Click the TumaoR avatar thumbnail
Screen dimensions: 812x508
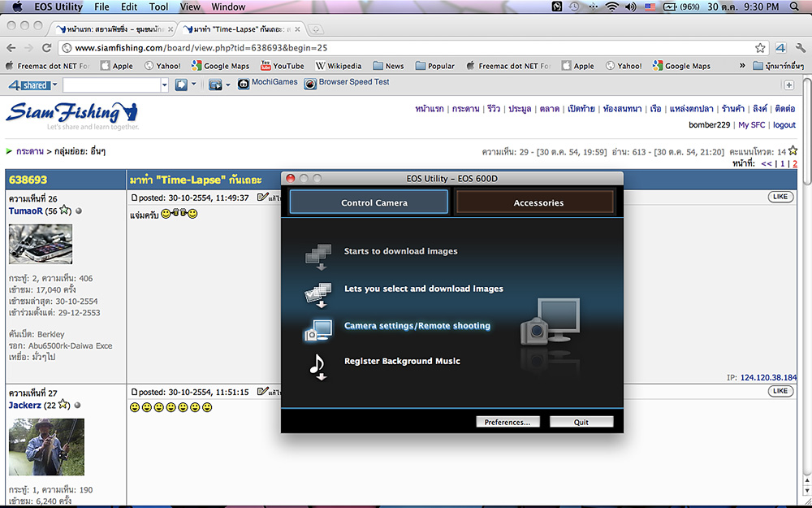41,244
